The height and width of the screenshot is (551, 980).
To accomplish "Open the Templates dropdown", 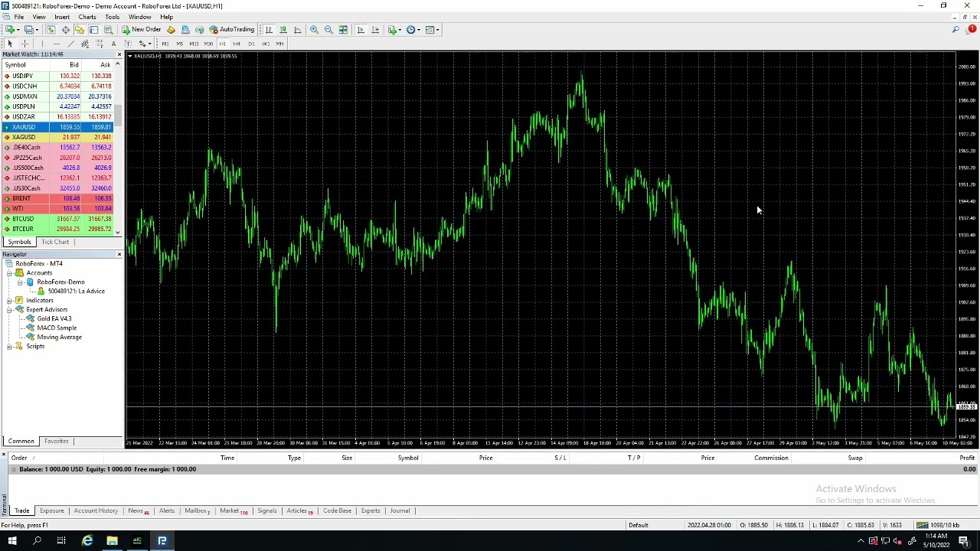I will pyautogui.click(x=433, y=30).
